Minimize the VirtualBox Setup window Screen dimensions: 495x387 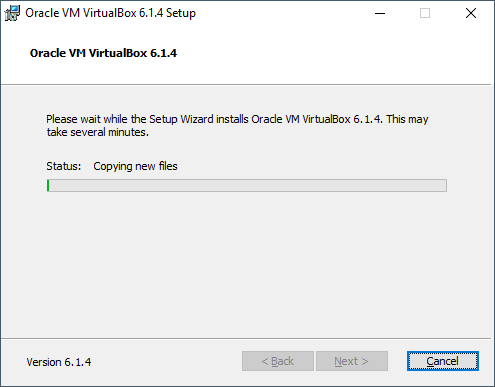pos(380,13)
